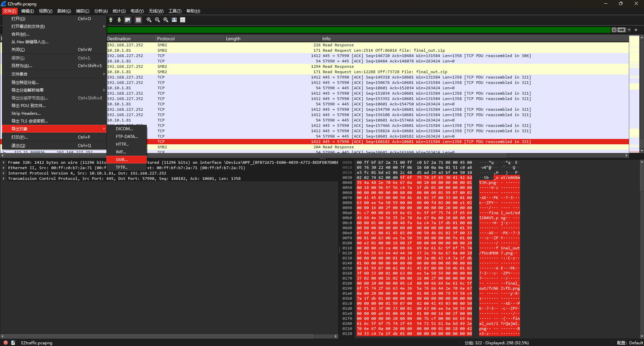Choose Strip Headers... menu entry
This screenshot has height=346, width=644.
54,113
